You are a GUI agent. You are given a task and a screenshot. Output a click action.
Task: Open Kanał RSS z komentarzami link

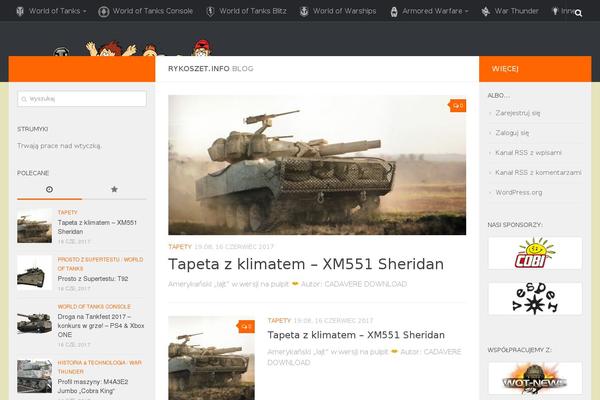(538, 173)
